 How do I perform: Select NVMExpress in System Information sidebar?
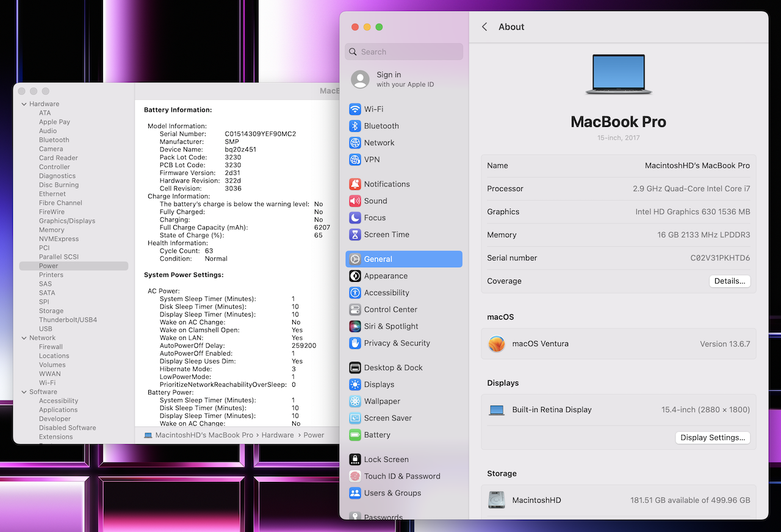(x=59, y=239)
